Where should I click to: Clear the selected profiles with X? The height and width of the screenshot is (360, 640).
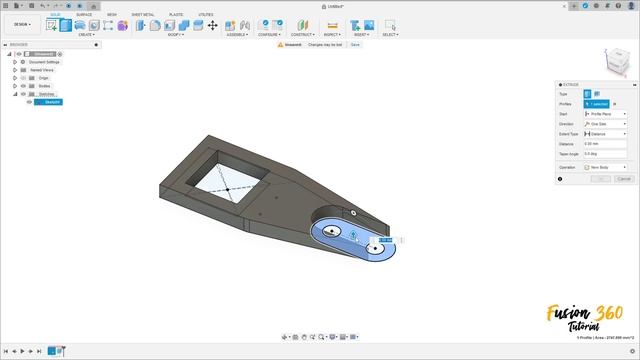[615, 104]
